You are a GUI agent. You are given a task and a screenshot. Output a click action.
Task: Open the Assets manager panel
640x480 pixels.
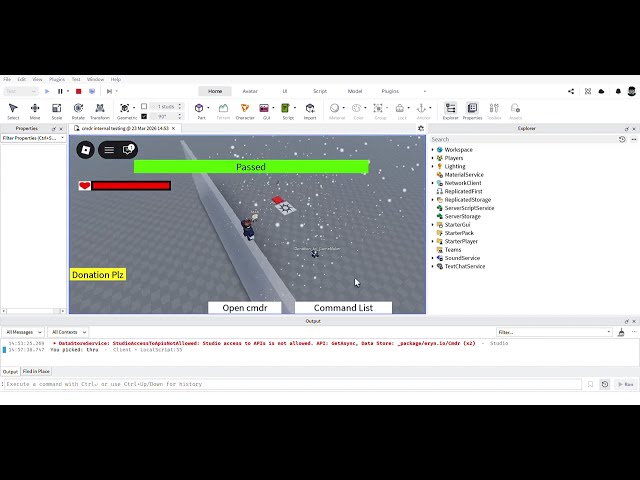[515, 111]
